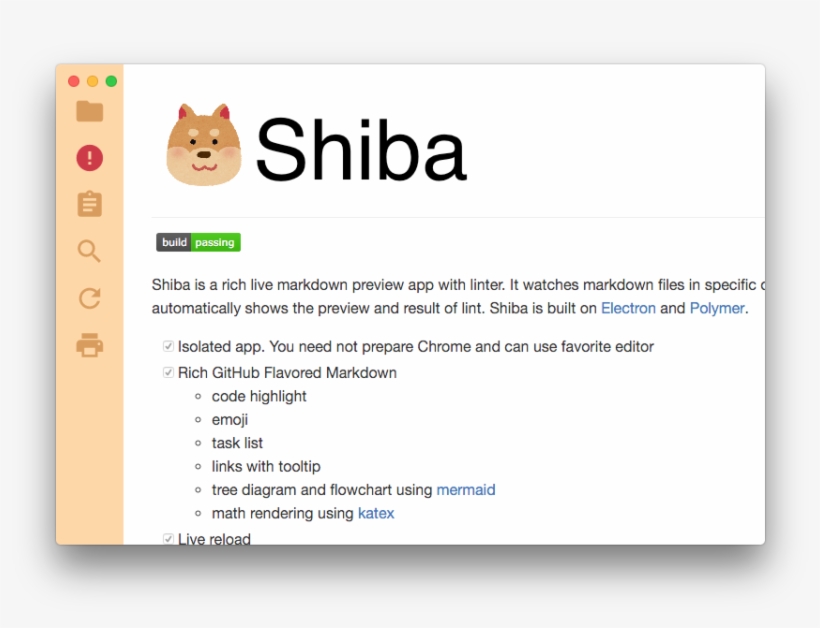Click the green macOS zoom window button
Screen dimensions: 820x628
(111, 81)
